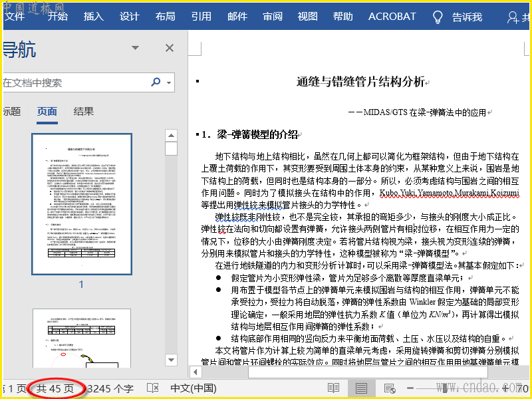This screenshot has width=532, height=399.
Task: Click scroll-up arrow in thumbnail pane
Action: pos(171,135)
